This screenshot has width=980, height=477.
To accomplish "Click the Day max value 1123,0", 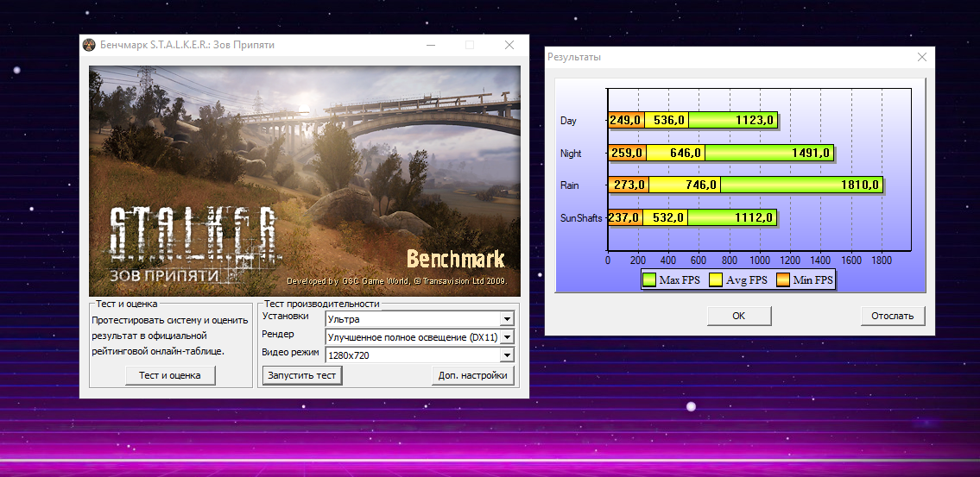I will [x=755, y=121].
